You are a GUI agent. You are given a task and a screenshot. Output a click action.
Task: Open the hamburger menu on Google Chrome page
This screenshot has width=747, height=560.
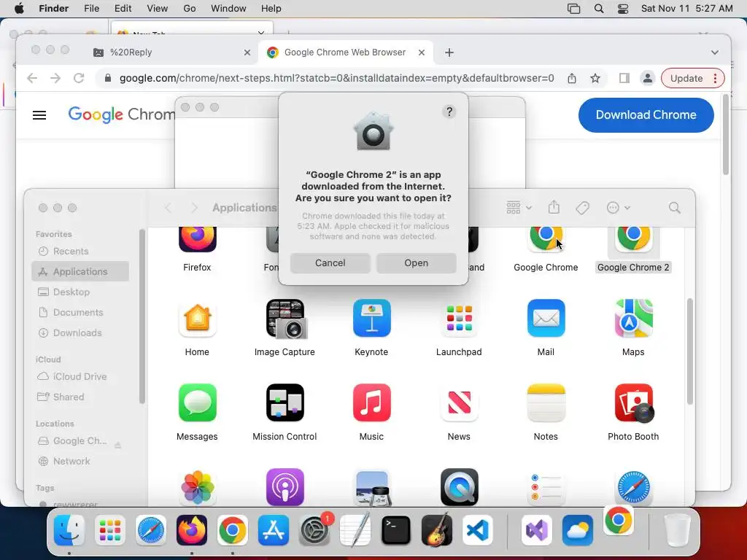[x=39, y=114]
